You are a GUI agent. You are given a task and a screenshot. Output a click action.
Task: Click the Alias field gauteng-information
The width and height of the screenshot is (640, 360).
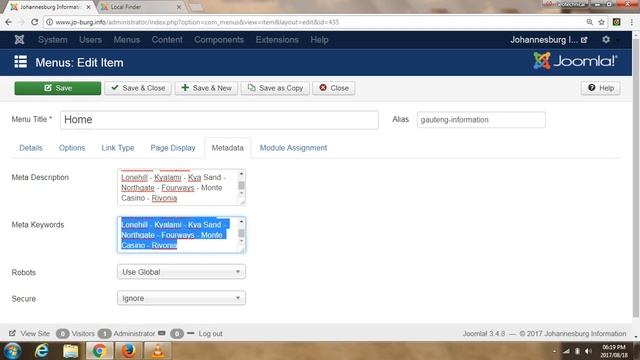coord(481,120)
